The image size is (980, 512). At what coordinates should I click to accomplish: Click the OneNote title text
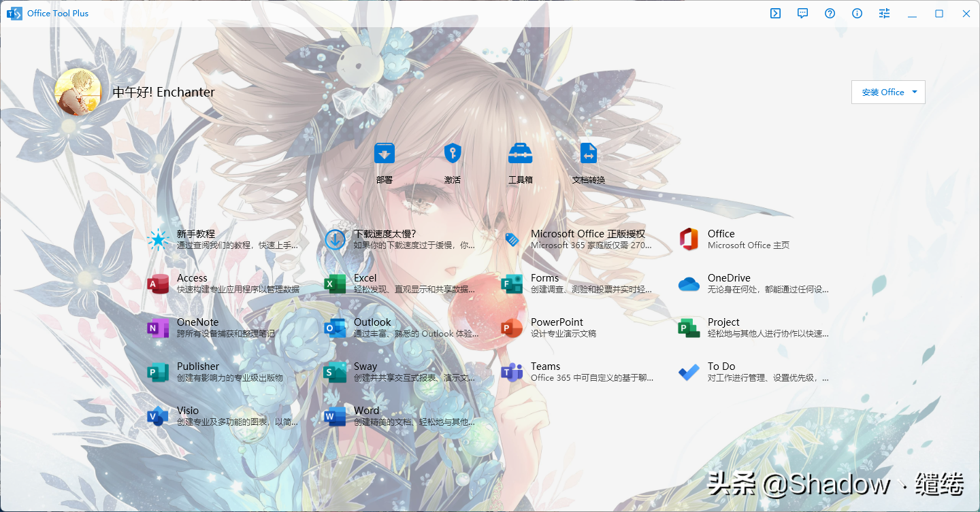point(198,322)
